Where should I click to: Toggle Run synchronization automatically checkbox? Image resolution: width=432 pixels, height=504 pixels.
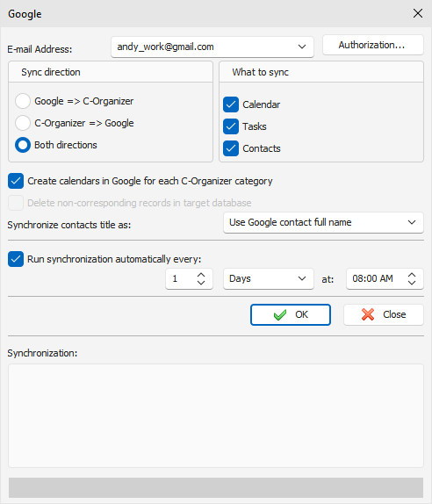[16, 259]
